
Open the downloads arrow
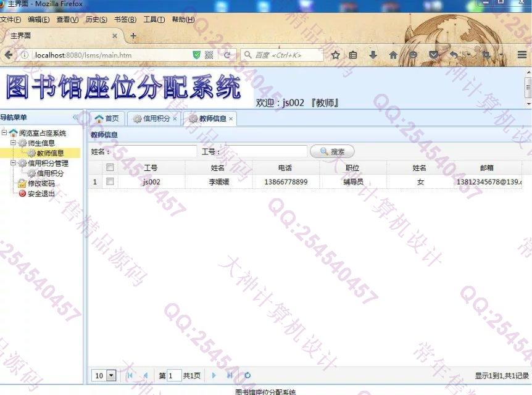tap(373, 55)
